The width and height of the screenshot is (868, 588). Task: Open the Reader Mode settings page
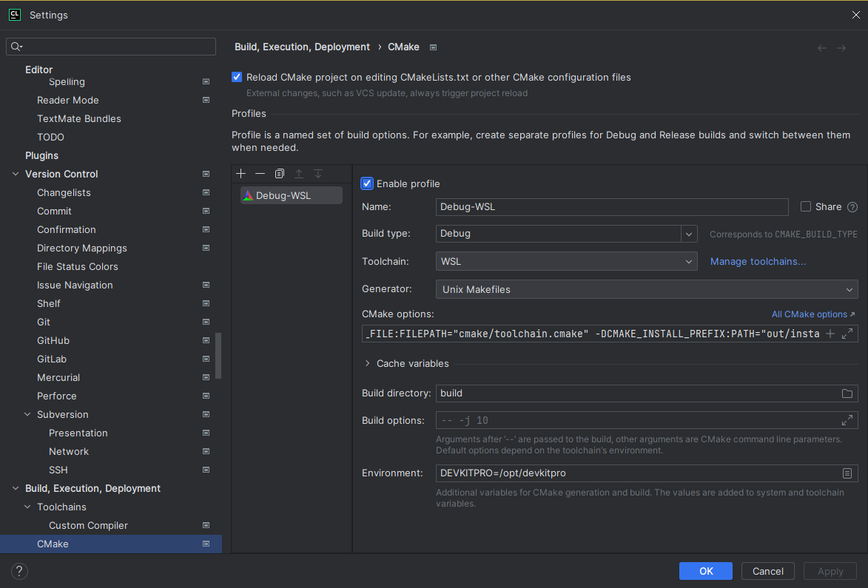pyautogui.click(x=67, y=100)
